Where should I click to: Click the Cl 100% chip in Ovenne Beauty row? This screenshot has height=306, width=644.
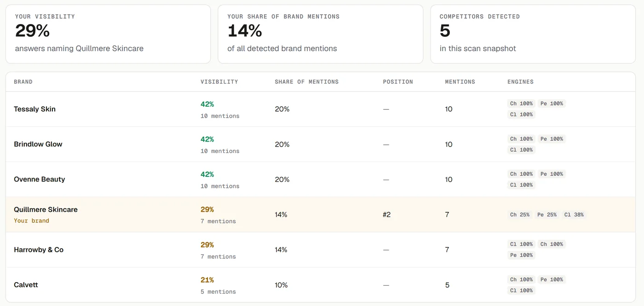click(521, 185)
